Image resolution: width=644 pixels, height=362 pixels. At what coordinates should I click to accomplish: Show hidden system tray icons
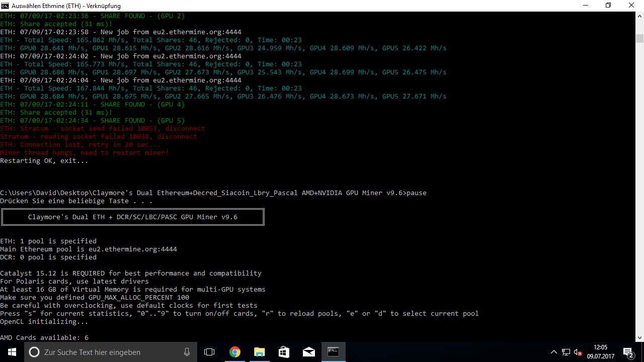554,352
